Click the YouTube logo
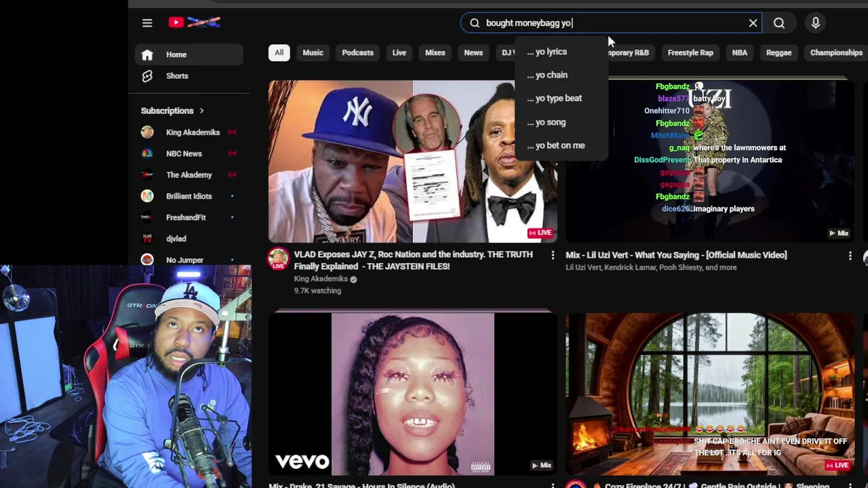868x488 pixels. [x=195, y=22]
